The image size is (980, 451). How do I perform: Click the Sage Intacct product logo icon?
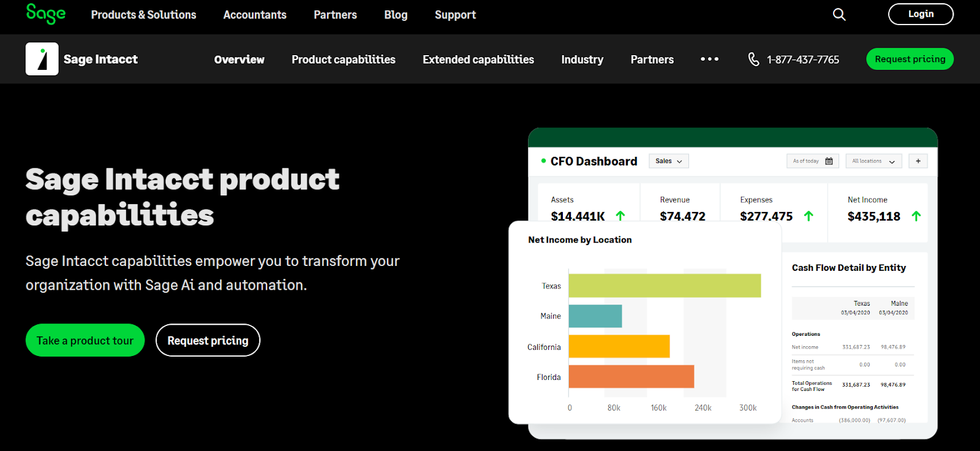coord(42,59)
